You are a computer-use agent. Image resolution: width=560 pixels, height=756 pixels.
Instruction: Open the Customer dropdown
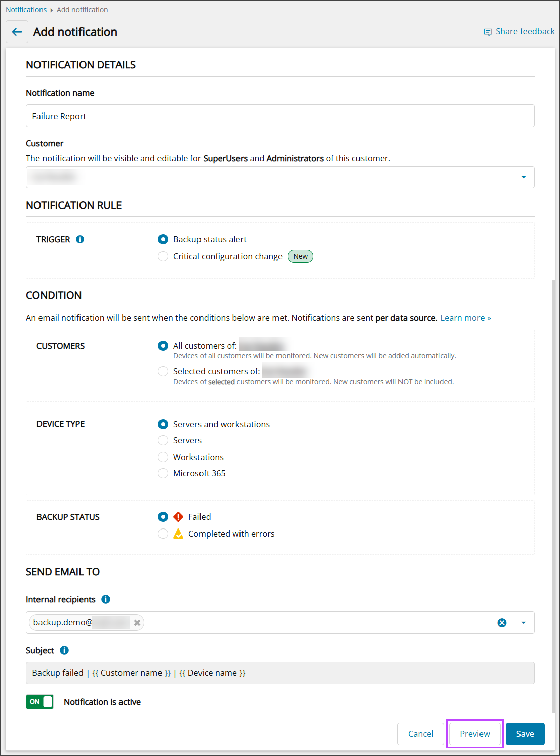523,177
